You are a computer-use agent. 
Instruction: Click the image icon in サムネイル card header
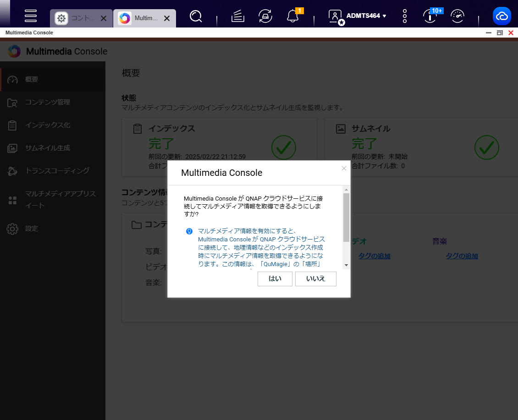pos(341,129)
